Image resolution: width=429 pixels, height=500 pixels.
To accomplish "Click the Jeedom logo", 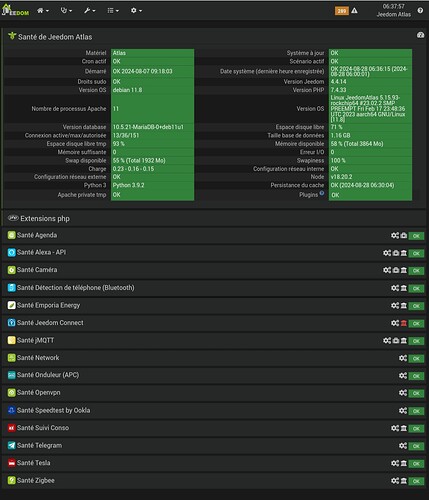I will pos(15,10).
